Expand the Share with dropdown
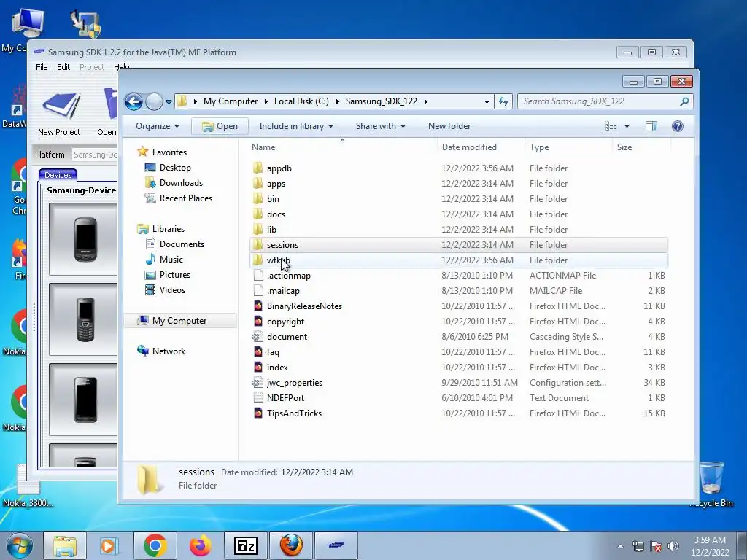 coord(381,126)
